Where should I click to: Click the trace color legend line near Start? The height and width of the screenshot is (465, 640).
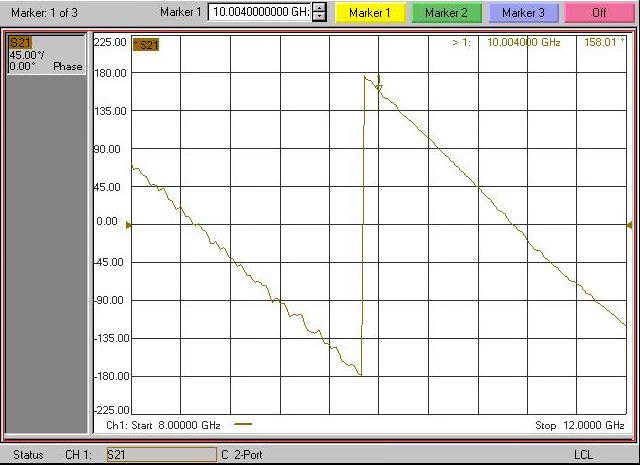(242, 425)
